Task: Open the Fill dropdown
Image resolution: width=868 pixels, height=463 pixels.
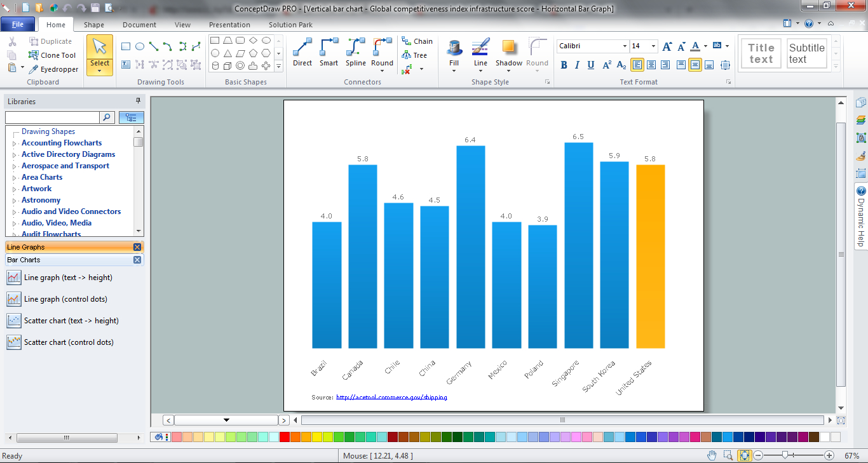Action: (x=454, y=70)
